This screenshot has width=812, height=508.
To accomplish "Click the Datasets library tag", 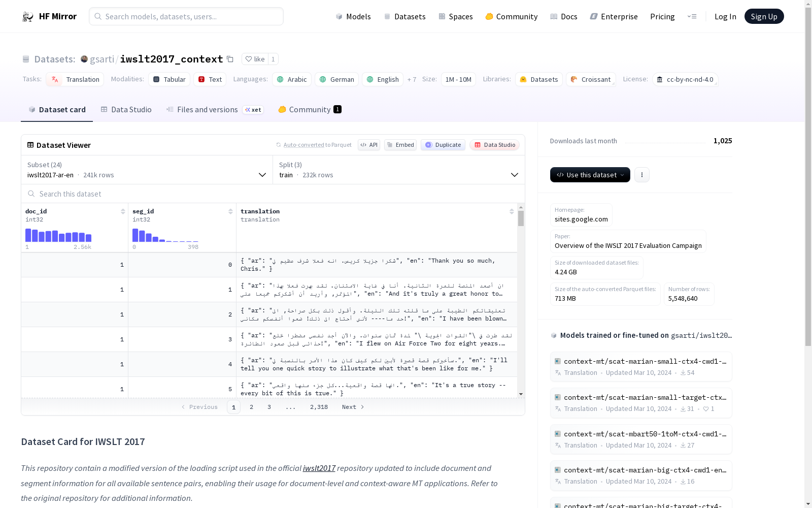I will [539, 79].
